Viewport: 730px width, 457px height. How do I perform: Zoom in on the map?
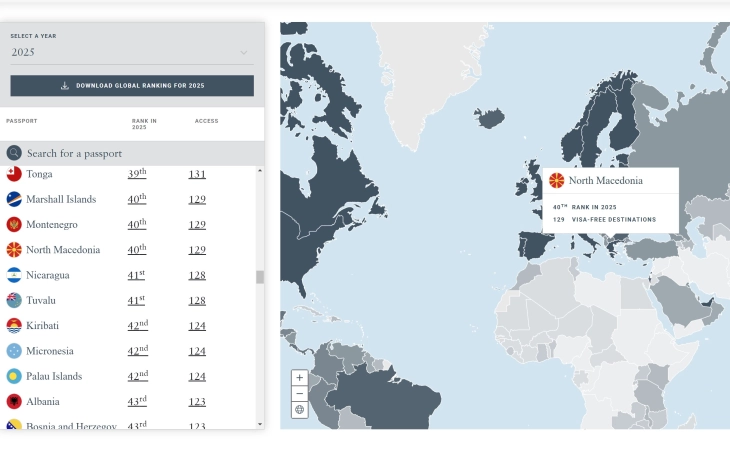pyautogui.click(x=299, y=378)
